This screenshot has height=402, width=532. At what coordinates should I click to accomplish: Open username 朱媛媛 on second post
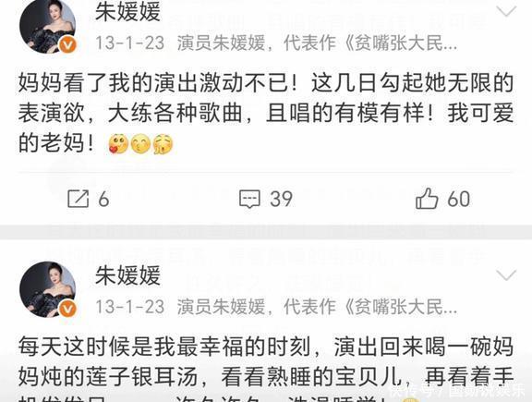(127, 275)
